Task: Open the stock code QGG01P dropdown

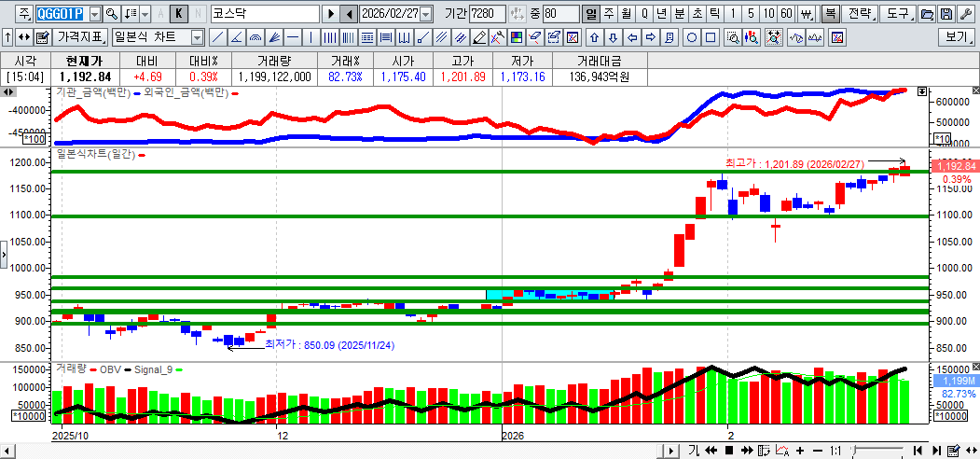Action: click(x=94, y=14)
